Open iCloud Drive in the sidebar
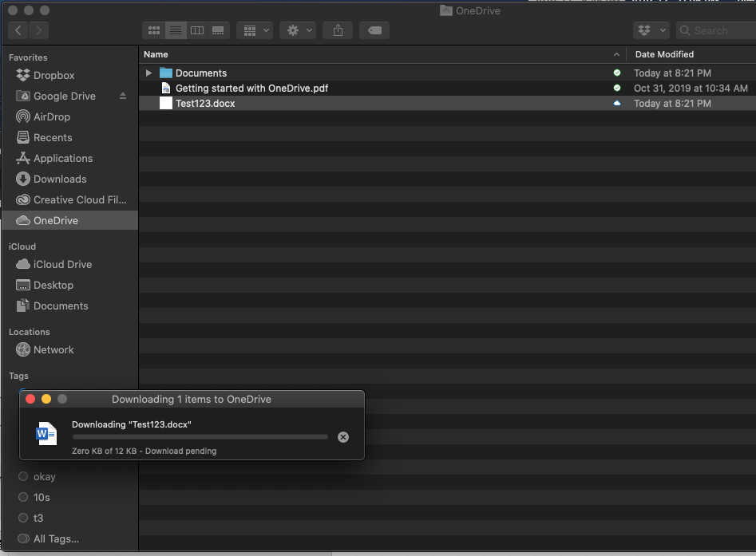Image resolution: width=756 pixels, height=556 pixels. 62,264
